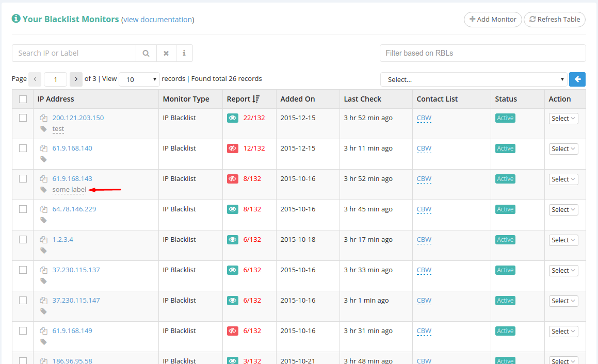Screen dimensions: 598x364
Task: Toggle report visibility eye for 61.9.168.143
Action: click(x=233, y=179)
